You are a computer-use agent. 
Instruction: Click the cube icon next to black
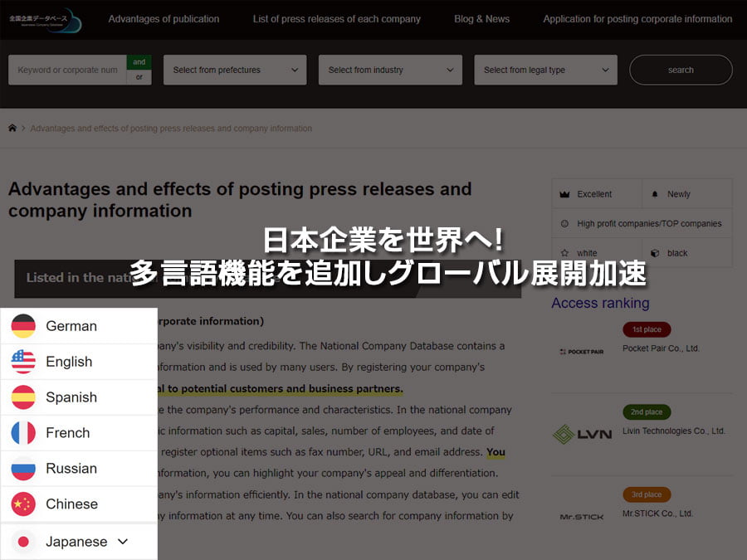tap(654, 252)
